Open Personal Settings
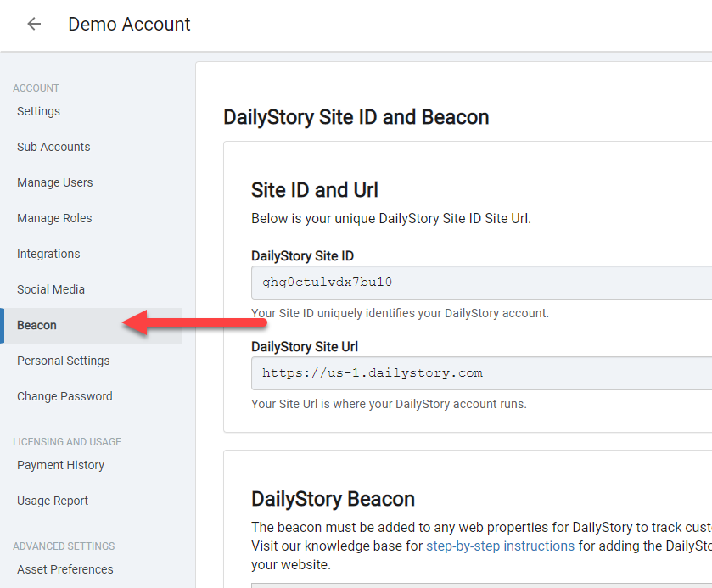Screen dimensions: 712x588 pos(64,361)
